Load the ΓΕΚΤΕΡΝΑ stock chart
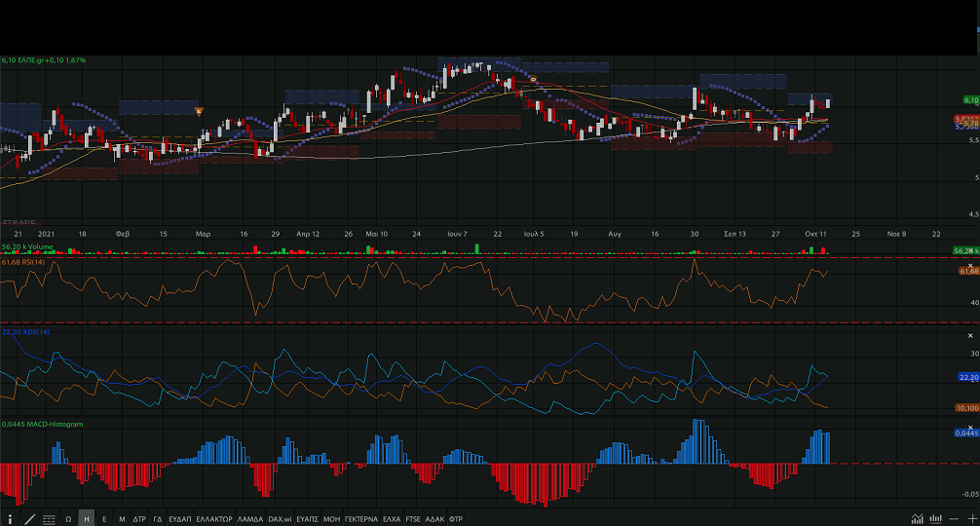Screen dimensions: 980x526 click(x=361, y=519)
